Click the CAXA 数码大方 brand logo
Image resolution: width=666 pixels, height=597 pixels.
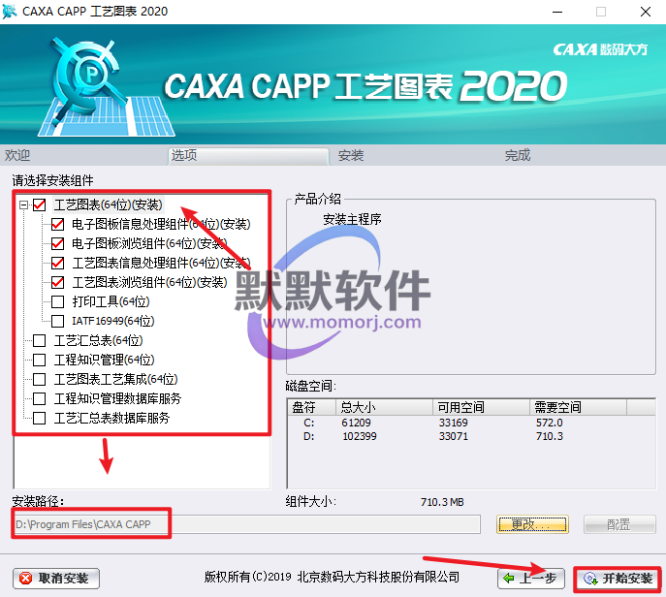coord(603,48)
